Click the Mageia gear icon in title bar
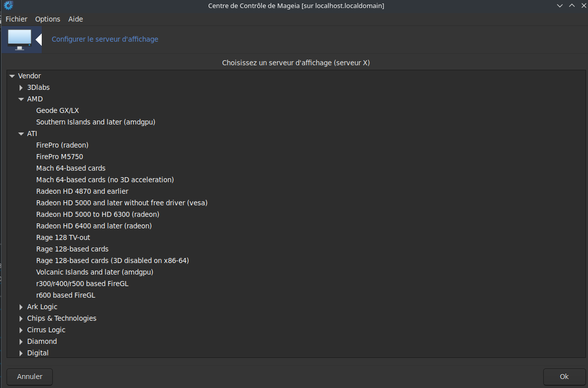 (8, 5)
